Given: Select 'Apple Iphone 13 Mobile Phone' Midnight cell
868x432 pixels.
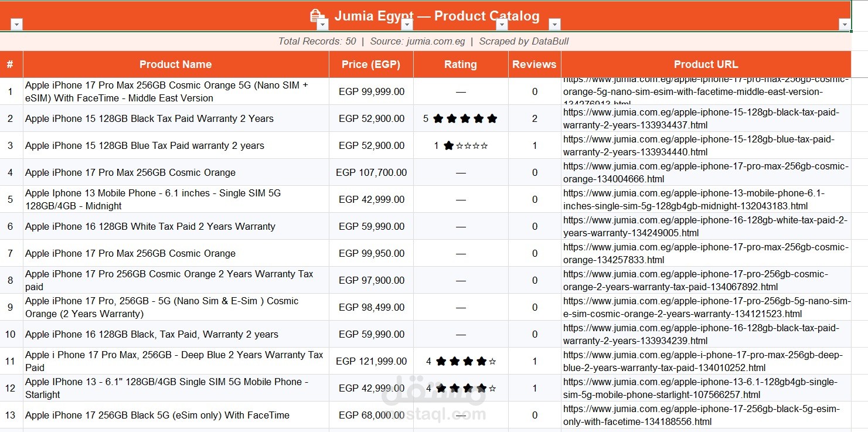Looking at the screenshot, I should pyautogui.click(x=176, y=199).
